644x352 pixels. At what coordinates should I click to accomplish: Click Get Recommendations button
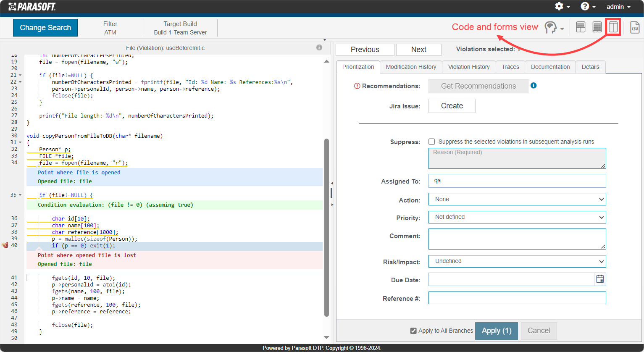[x=478, y=86]
